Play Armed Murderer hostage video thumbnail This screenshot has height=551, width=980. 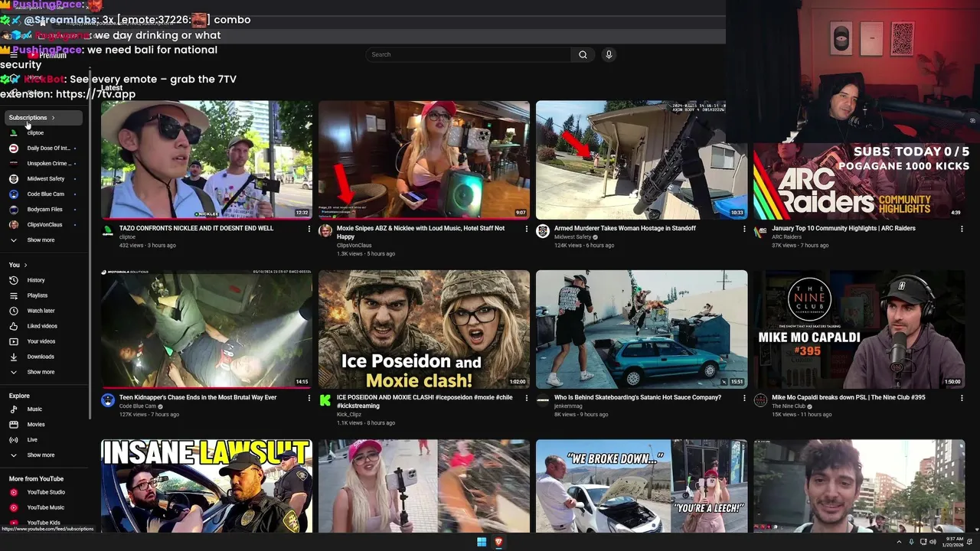click(x=642, y=160)
